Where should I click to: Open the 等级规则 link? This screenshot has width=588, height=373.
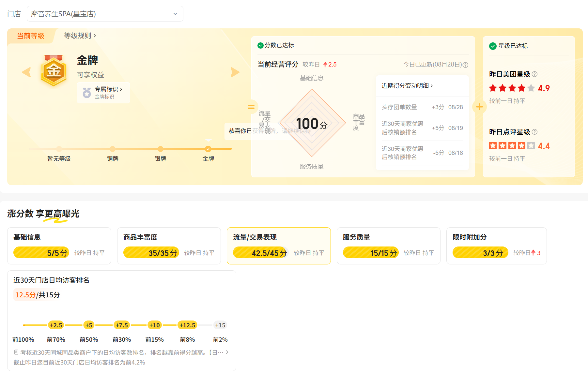pyautogui.click(x=80, y=36)
